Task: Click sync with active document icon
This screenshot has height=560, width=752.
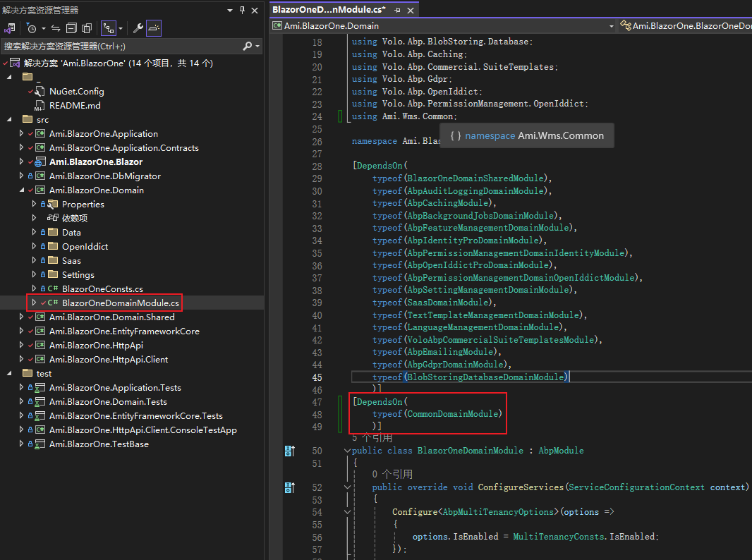Action: coord(56,28)
